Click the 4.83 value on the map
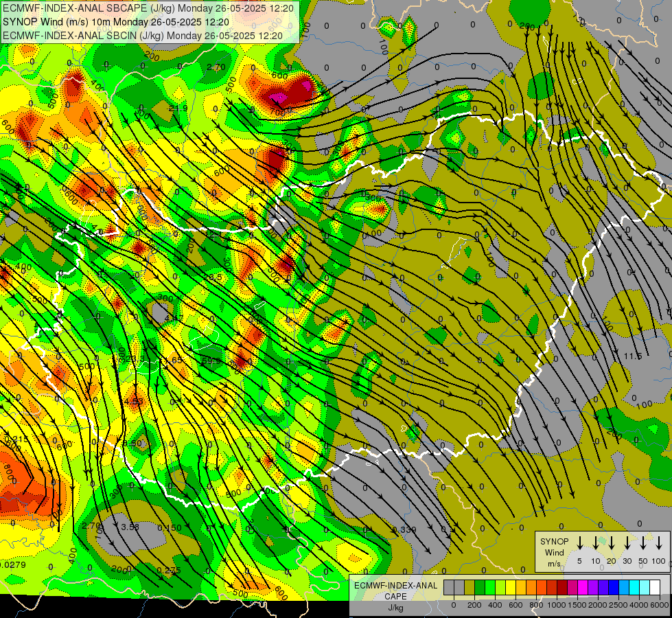Viewport: 672px width, 618px height. 134,402
